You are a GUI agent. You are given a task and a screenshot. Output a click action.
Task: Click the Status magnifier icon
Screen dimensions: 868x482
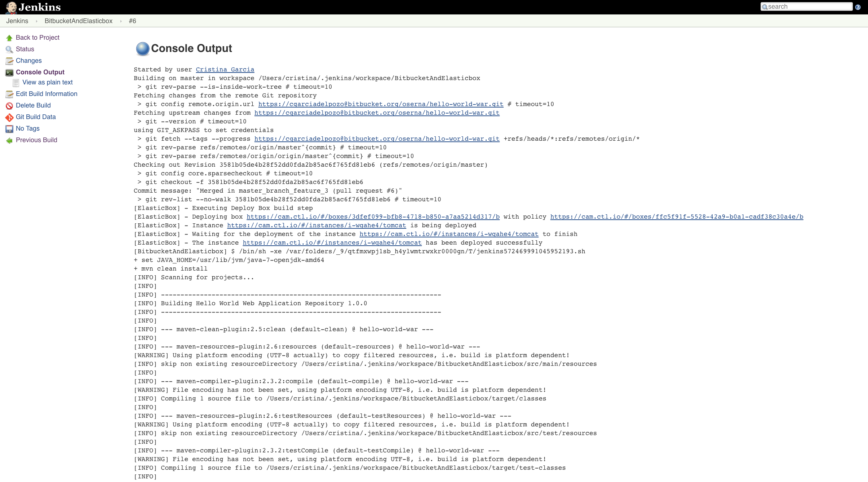(9, 49)
